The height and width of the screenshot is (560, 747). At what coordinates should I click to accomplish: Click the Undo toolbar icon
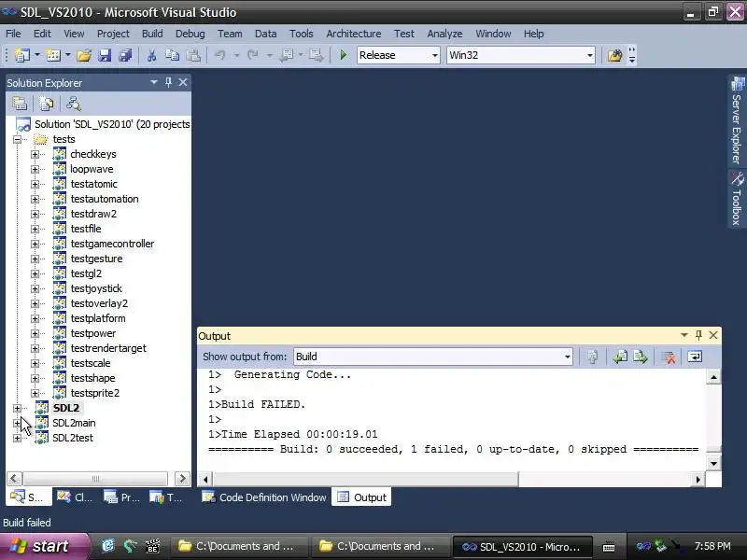[x=219, y=55]
